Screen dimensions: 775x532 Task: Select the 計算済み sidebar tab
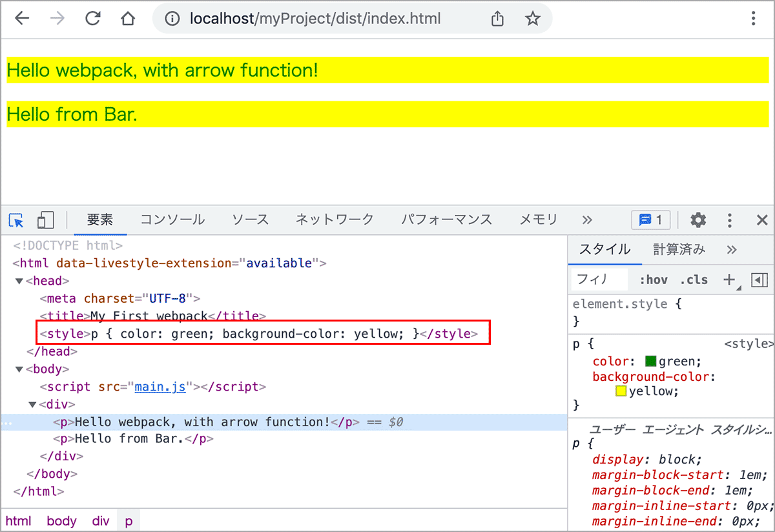[x=679, y=250]
